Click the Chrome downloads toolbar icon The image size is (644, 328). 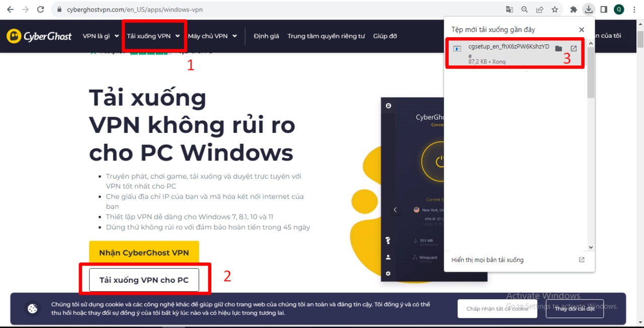(x=588, y=10)
